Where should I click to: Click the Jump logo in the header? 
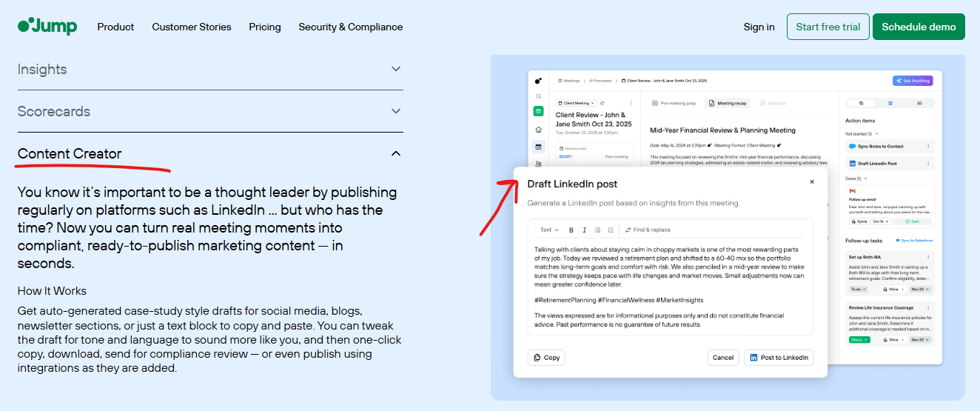coord(47,26)
